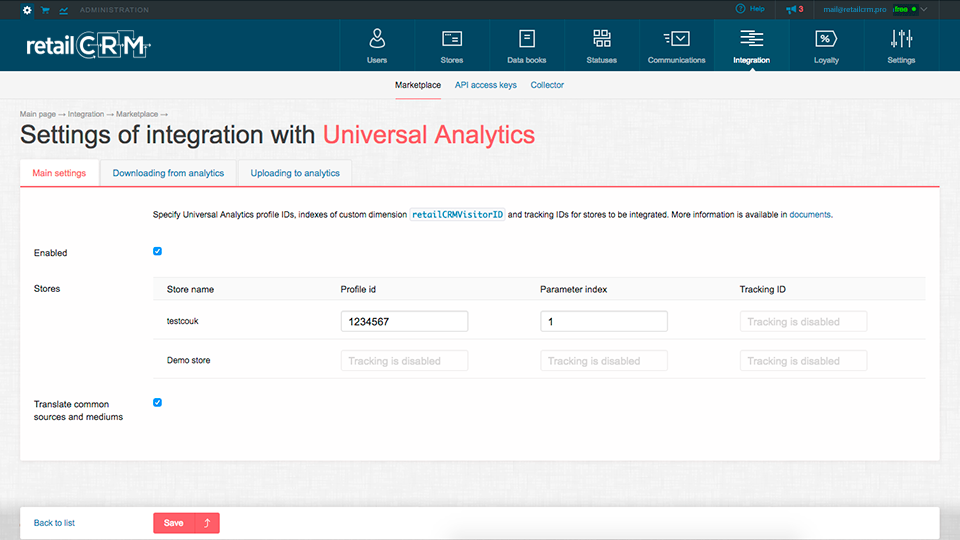Toggle Translate common sources and mediums checkbox
This screenshot has height=540, width=960.
[x=157, y=402]
